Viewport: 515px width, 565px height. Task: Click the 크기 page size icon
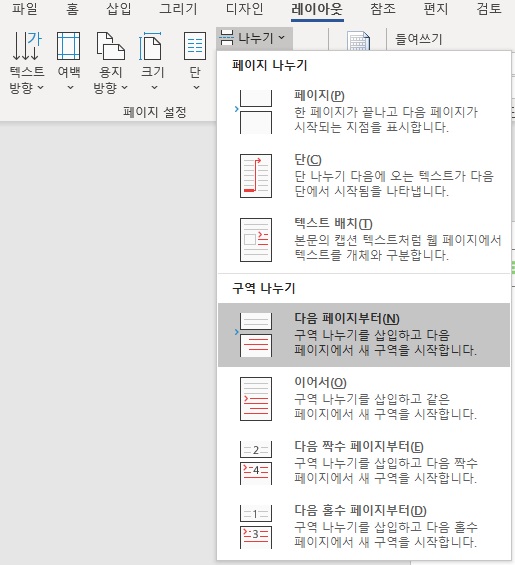(x=150, y=46)
